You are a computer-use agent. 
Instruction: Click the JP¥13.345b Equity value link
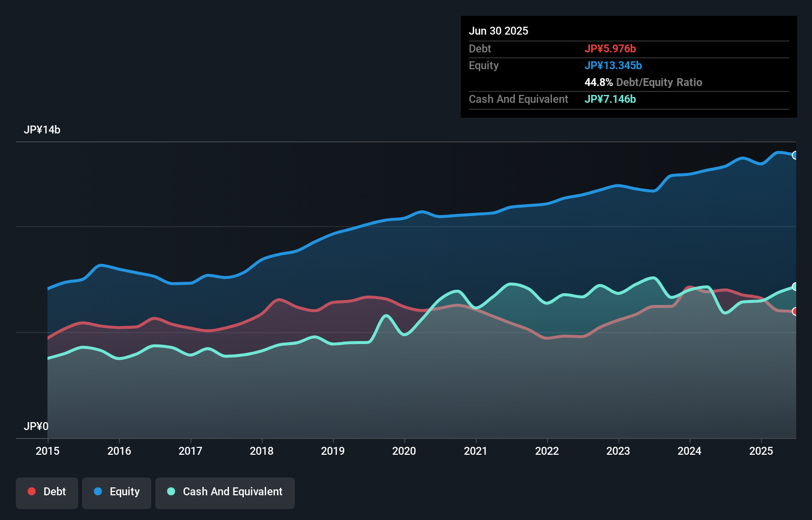point(613,65)
